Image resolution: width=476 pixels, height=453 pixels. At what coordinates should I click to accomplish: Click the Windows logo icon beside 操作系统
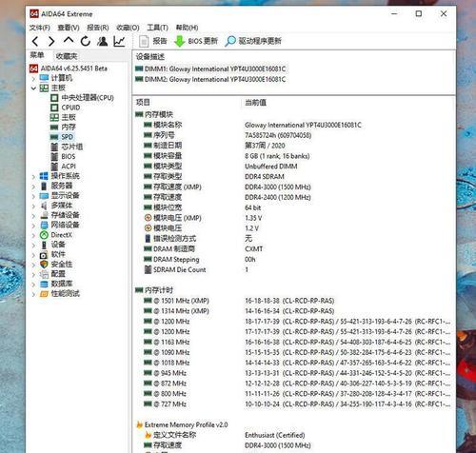tap(44, 176)
